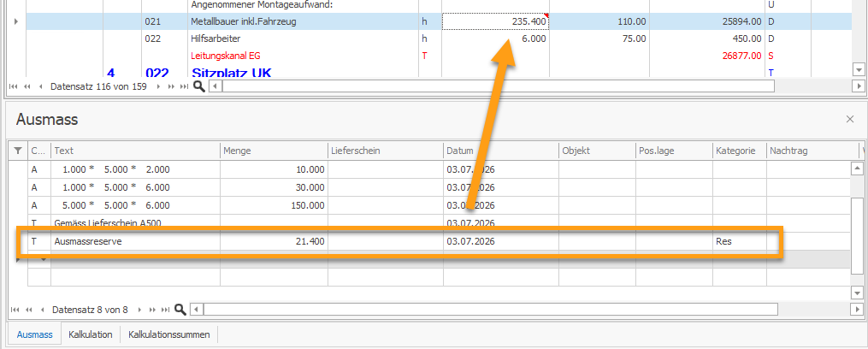Open search beside Datensatz 116 von 159
The width and height of the screenshot is (868, 349).
coord(198,86)
